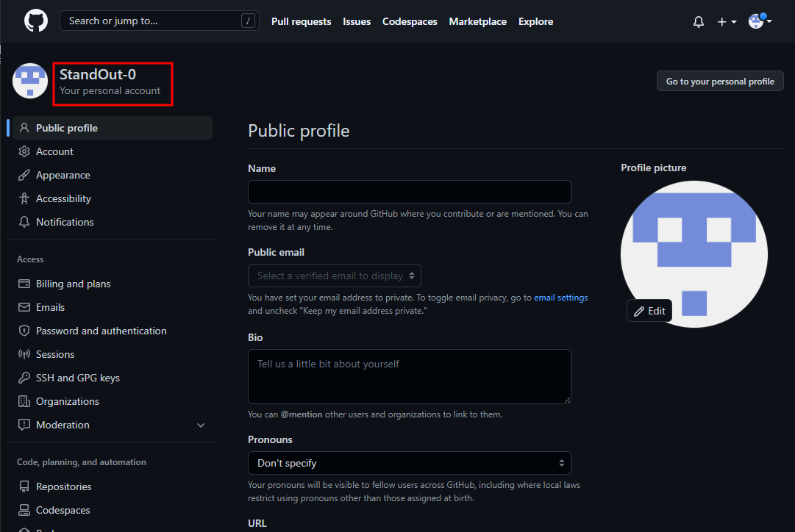Expand the Moderation section chevron

(x=201, y=425)
